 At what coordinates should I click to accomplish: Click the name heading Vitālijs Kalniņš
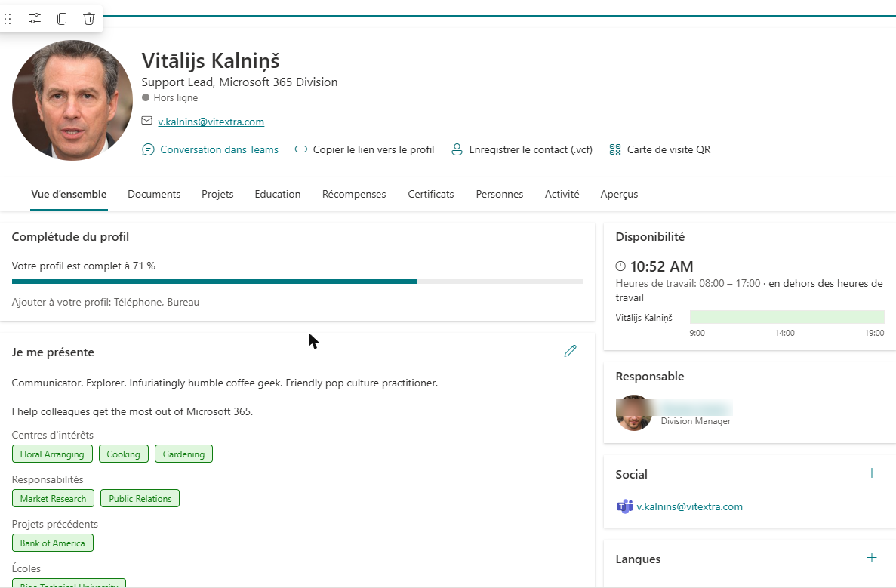click(211, 60)
